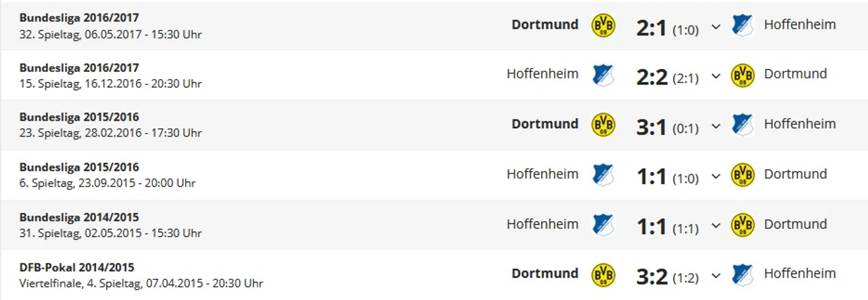Click bold Dortmund team name in DFB-Pokal row

(545, 274)
